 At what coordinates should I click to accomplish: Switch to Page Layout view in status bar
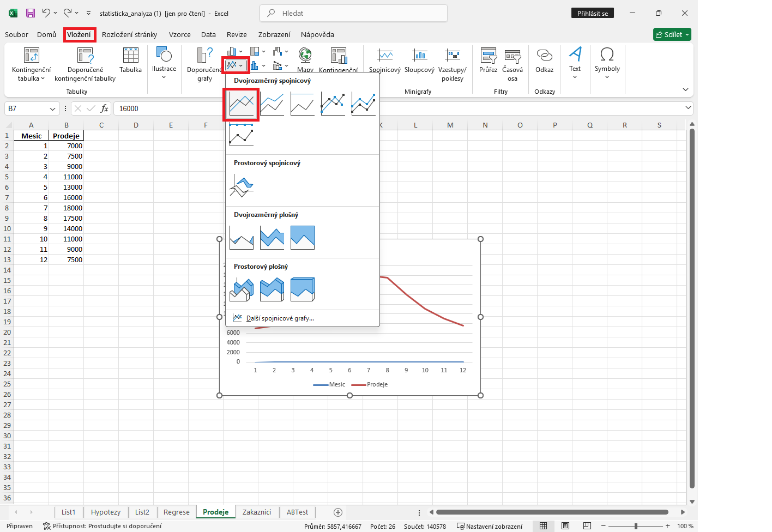coord(565,526)
